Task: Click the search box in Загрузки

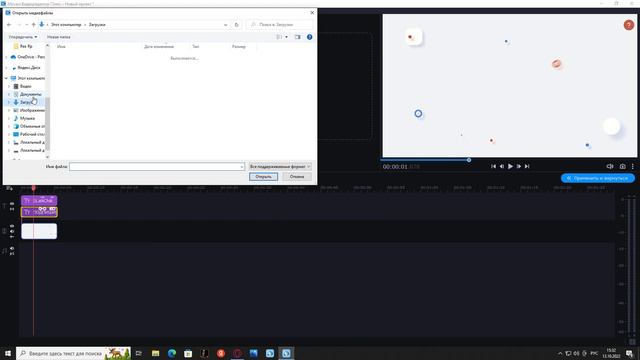Action: pyautogui.click(x=280, y=25)
